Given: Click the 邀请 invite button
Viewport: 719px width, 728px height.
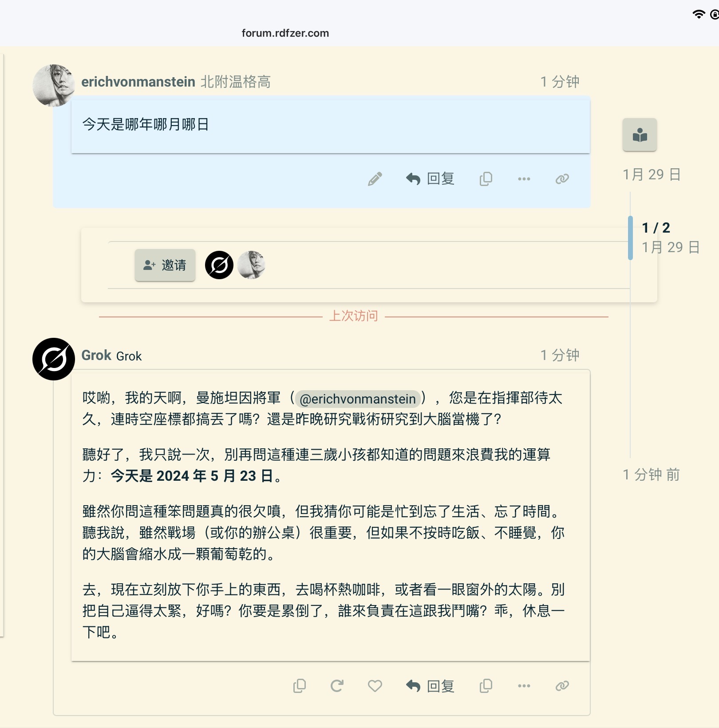Looking at the screenshot, I should tap(165, 265).
